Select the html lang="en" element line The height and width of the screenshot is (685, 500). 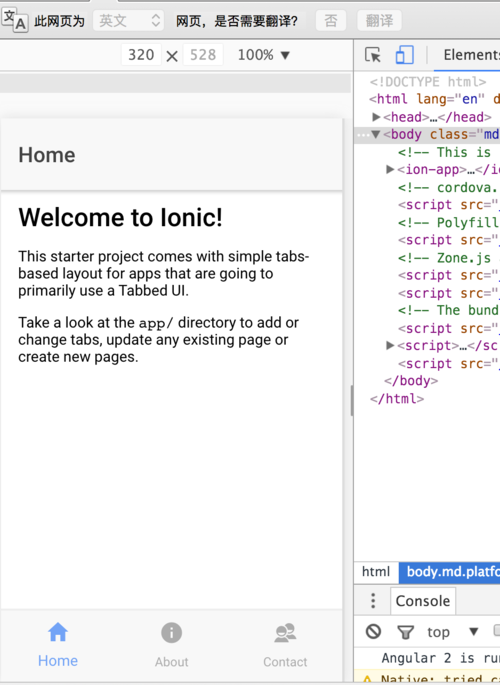pos(434,99)
